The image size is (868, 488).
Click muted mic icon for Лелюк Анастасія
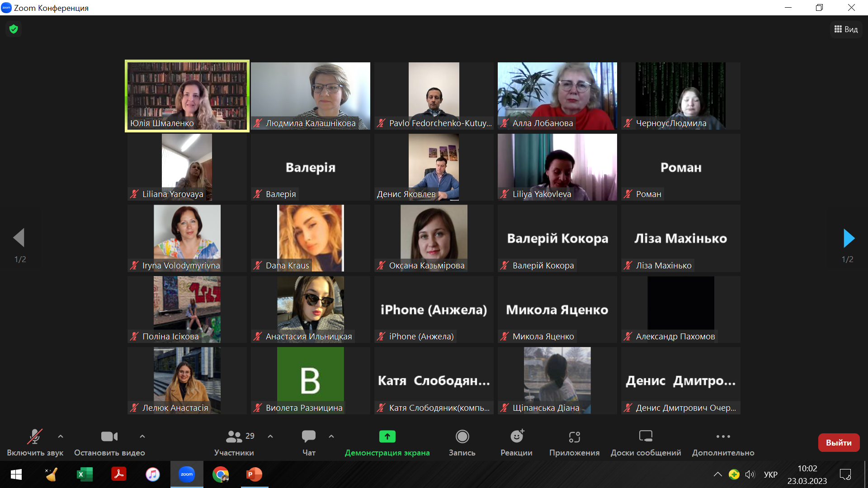pos(134,408)
